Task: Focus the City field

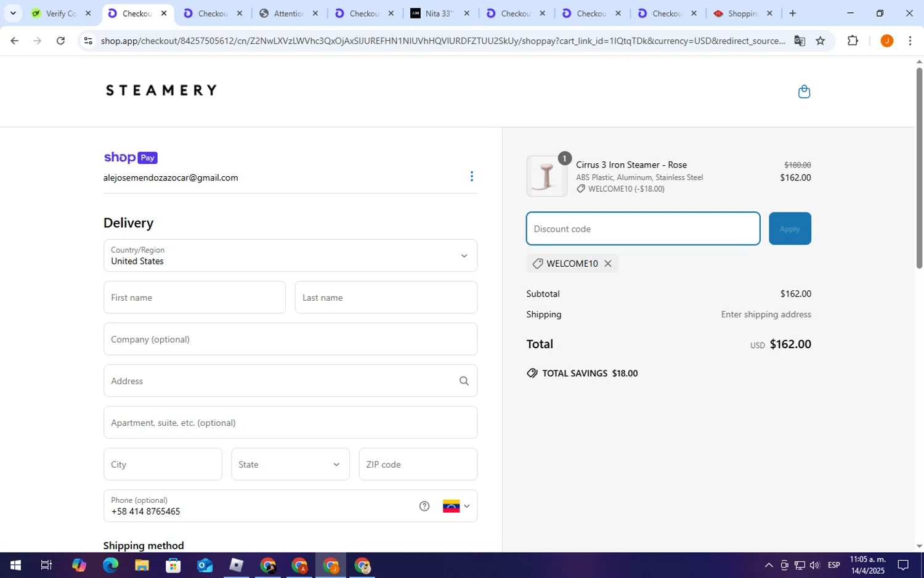Action: (163, 464)
